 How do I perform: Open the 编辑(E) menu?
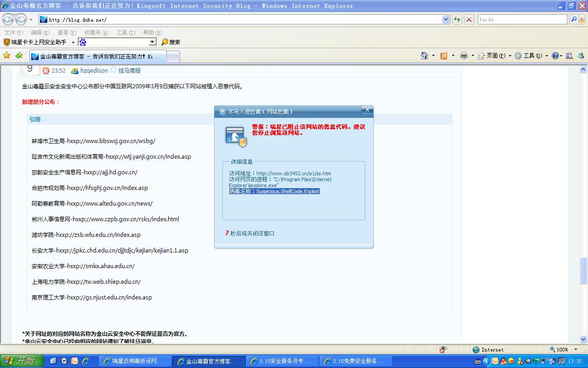click(40, 32)
